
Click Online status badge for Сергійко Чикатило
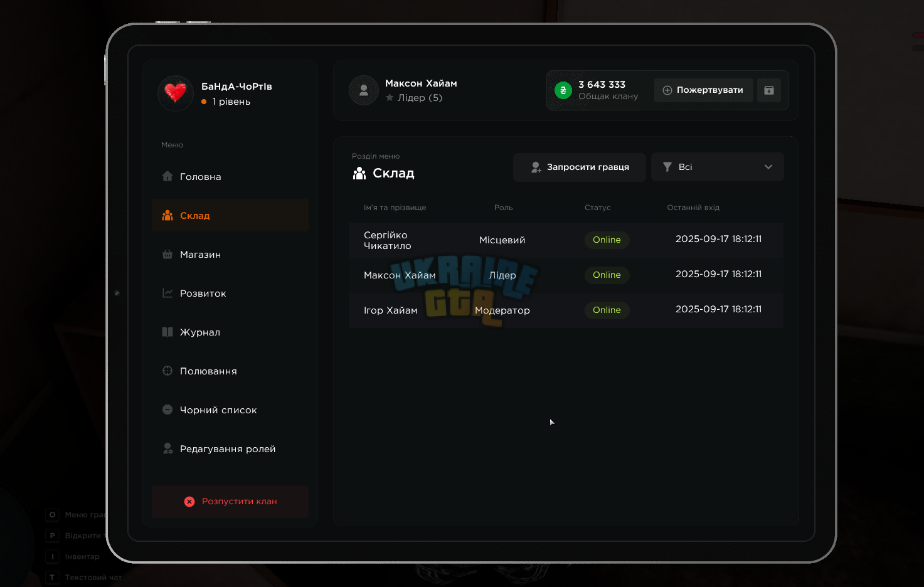point(607,240)
